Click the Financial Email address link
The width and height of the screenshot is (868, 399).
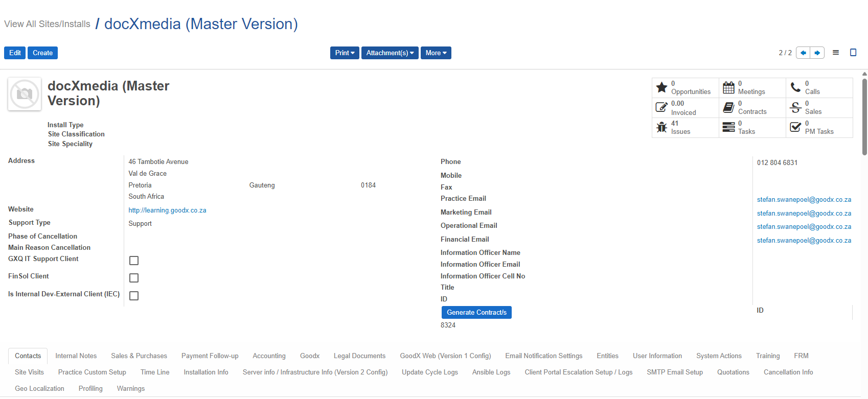point(804,241)
